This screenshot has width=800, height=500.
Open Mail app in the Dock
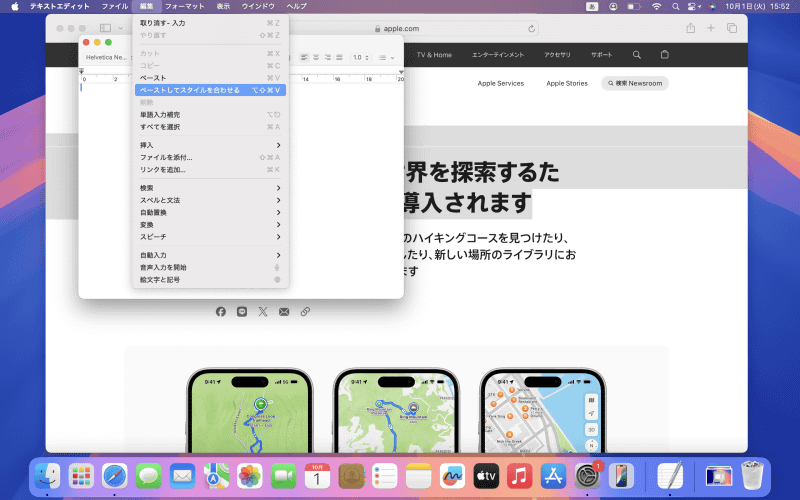pos(182,476)
